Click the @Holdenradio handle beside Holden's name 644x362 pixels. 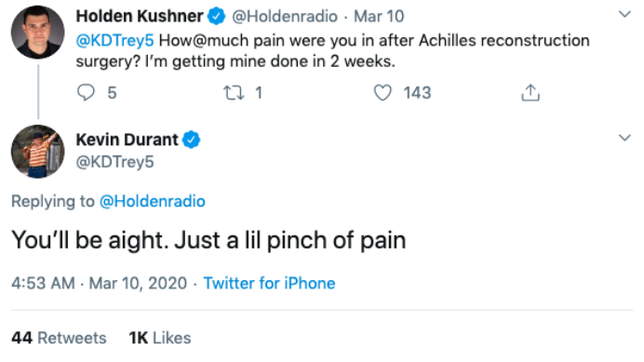[x=285, y=17]
